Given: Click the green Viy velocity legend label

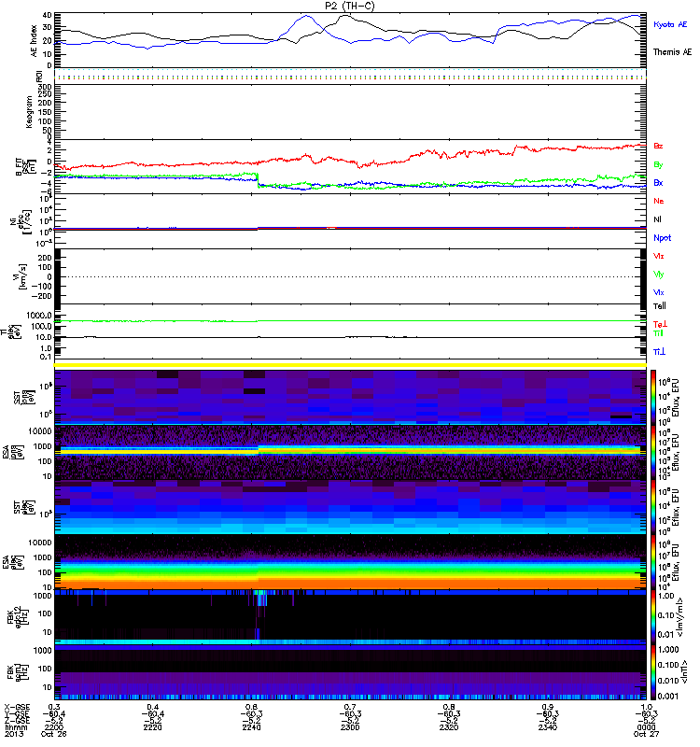Looking at the screenshot, I should coord(659,275).
